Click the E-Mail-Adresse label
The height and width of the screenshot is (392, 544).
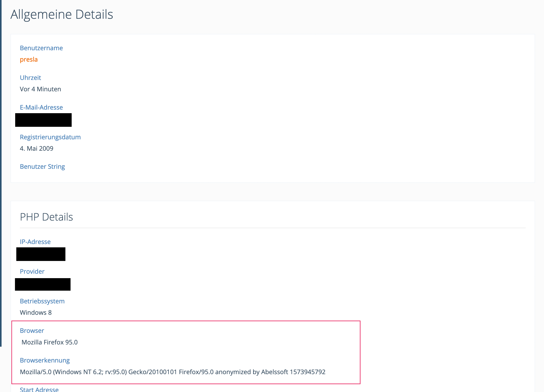pyautogui.click(x=41, y=107)
